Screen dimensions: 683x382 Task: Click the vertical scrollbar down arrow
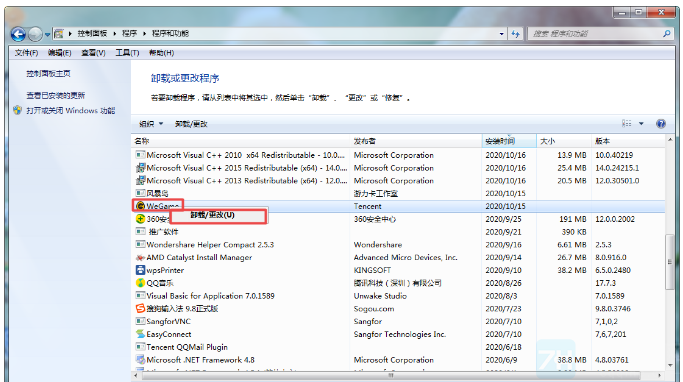(670, 365)
